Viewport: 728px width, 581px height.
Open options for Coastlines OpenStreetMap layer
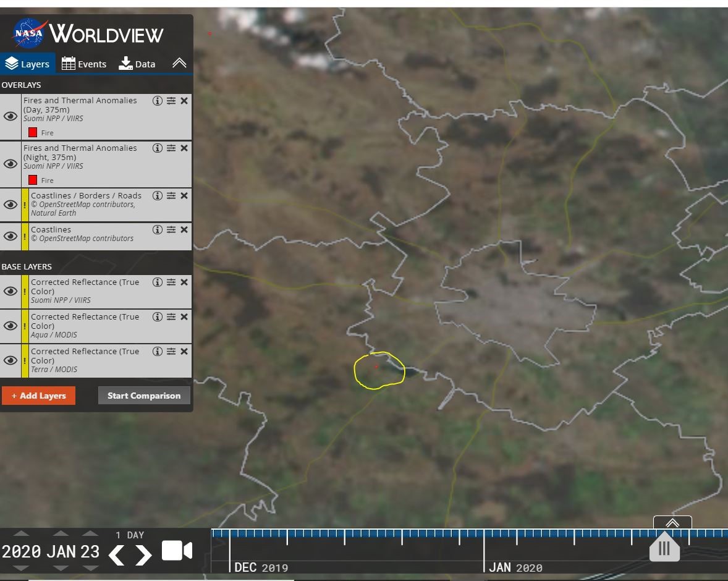click(x=171, y=229)
